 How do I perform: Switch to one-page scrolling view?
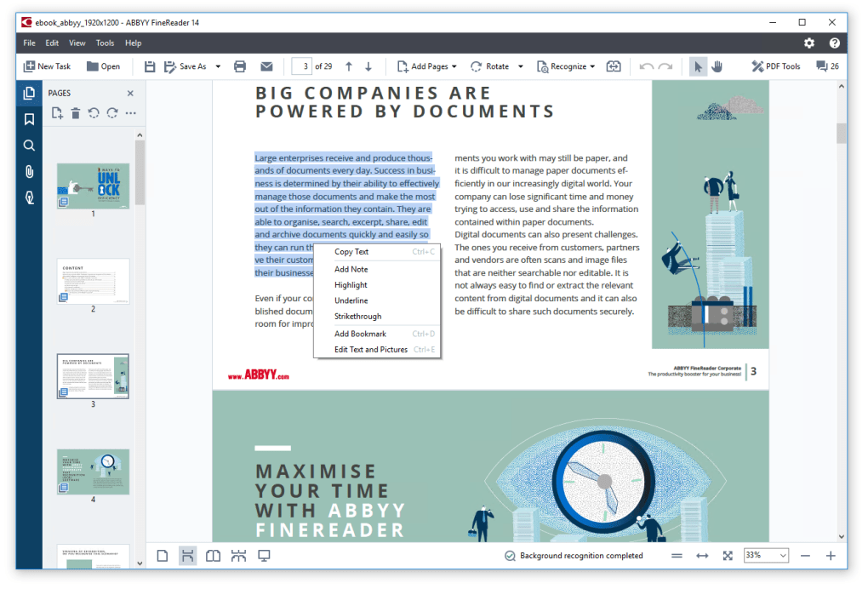point(188,556)
